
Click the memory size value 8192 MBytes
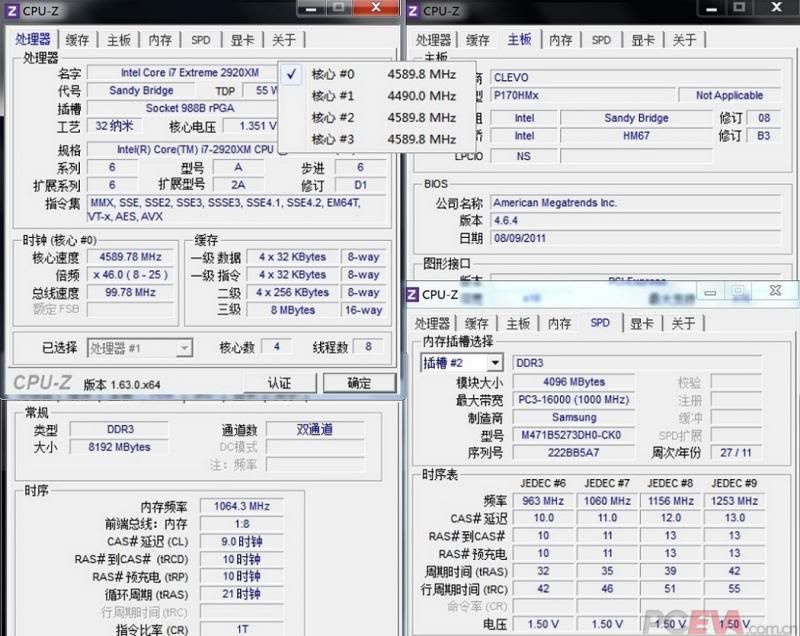point(119,447)
